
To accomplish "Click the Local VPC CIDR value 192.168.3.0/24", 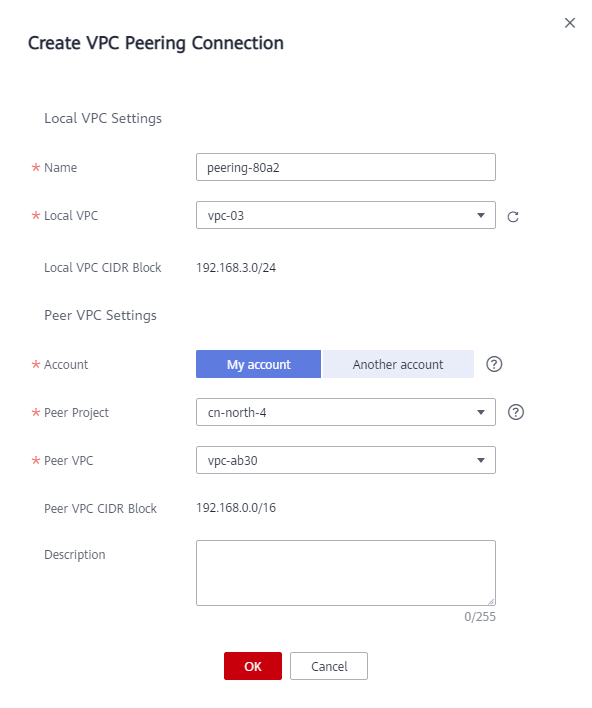I will tap(236, 268).
